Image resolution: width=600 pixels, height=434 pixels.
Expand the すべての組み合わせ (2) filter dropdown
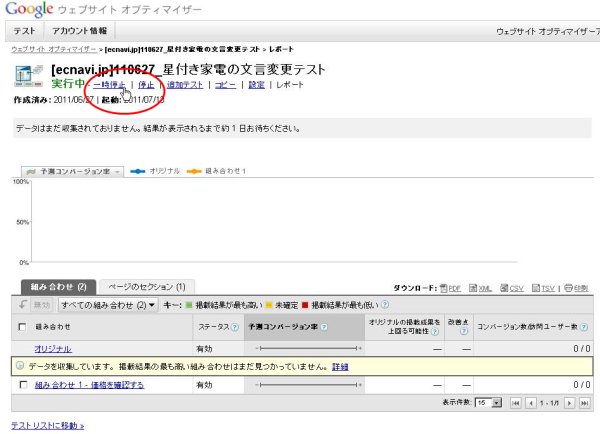(x=108, y=305)
